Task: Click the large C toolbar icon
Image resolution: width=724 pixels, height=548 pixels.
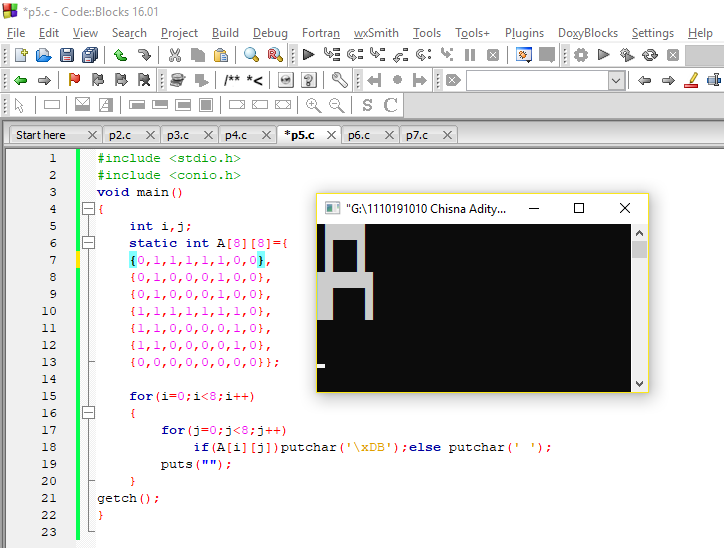Action: coord(391,105)
